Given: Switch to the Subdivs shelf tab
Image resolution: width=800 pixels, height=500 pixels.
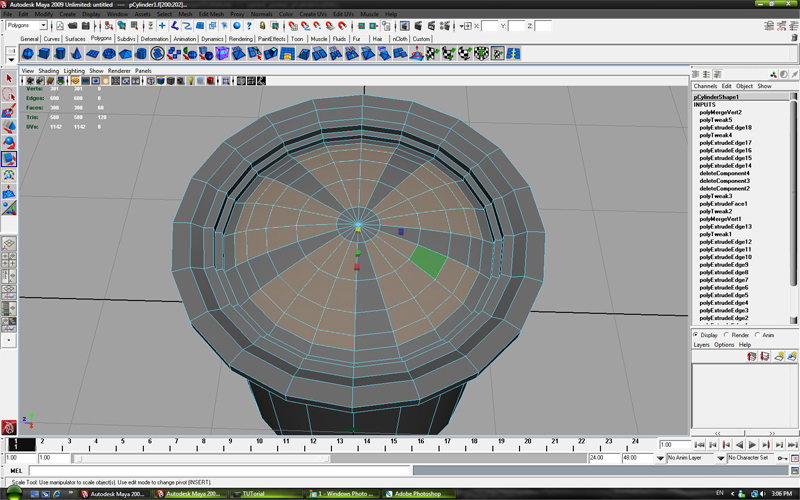Looking at the screenshot, I should click(126, 39).
